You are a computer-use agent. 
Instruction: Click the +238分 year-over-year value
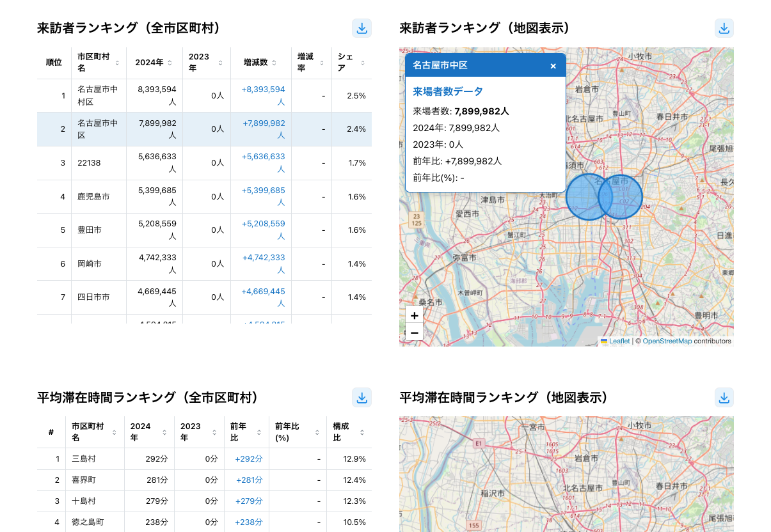[x=249, y=522]
